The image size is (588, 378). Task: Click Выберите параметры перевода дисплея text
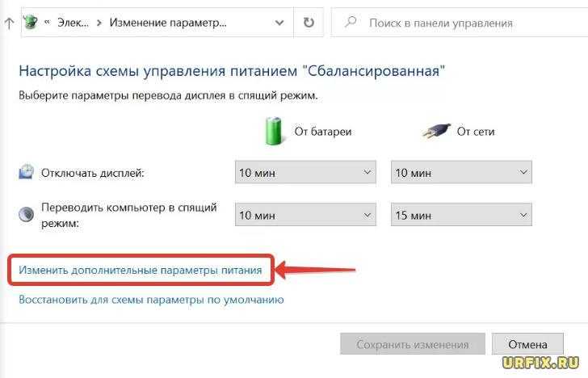point(168,95)
